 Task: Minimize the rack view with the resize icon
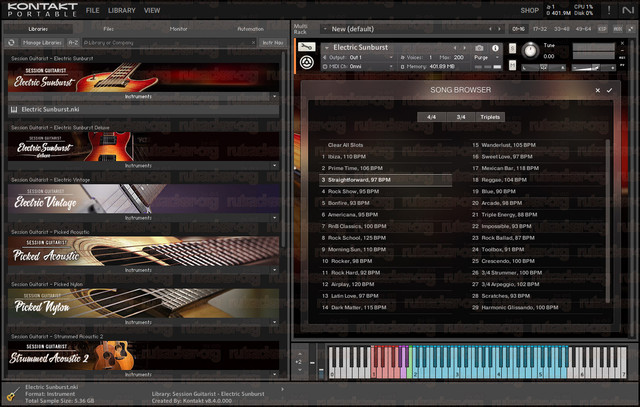[631, 29]
